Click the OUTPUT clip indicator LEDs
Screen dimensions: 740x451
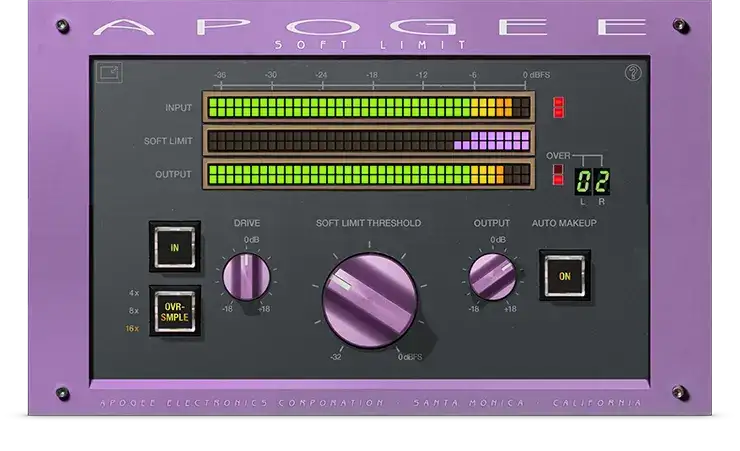(558, 175)
